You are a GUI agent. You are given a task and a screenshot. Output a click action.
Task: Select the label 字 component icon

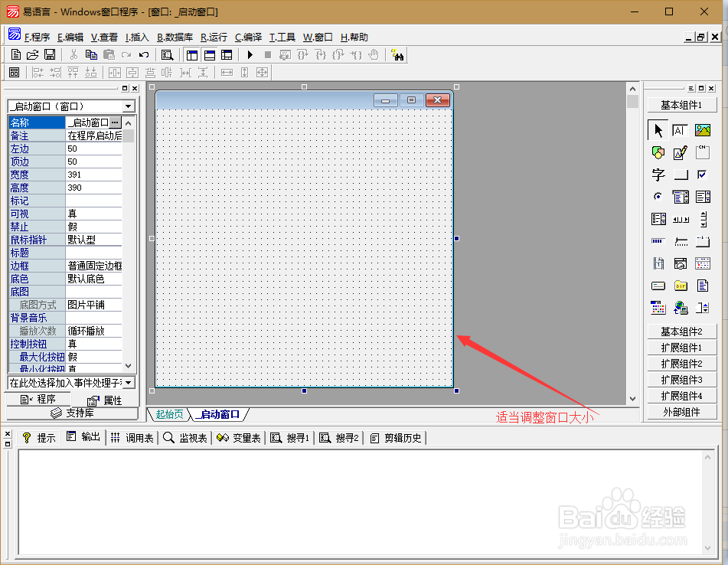coord(658,175)
